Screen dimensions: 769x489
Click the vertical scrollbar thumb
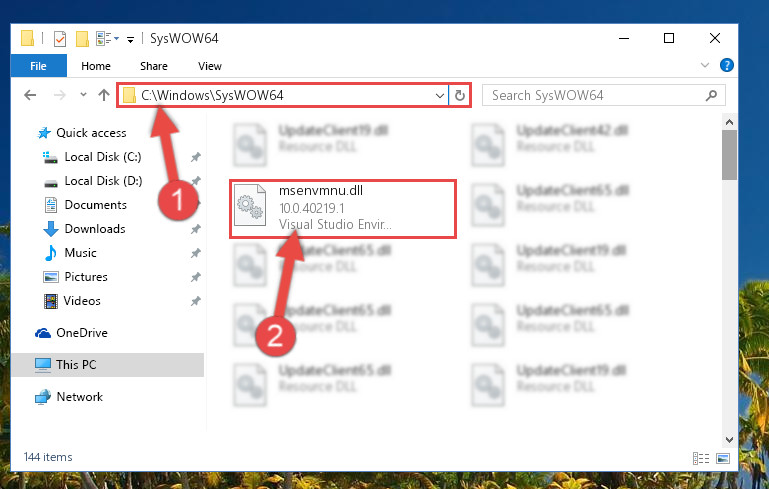pyautogui.click(x=729, y=154)
